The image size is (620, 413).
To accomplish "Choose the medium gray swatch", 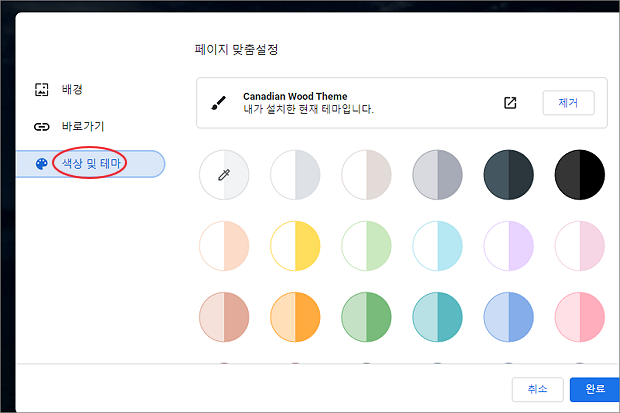I will click(x=437, y=174).
